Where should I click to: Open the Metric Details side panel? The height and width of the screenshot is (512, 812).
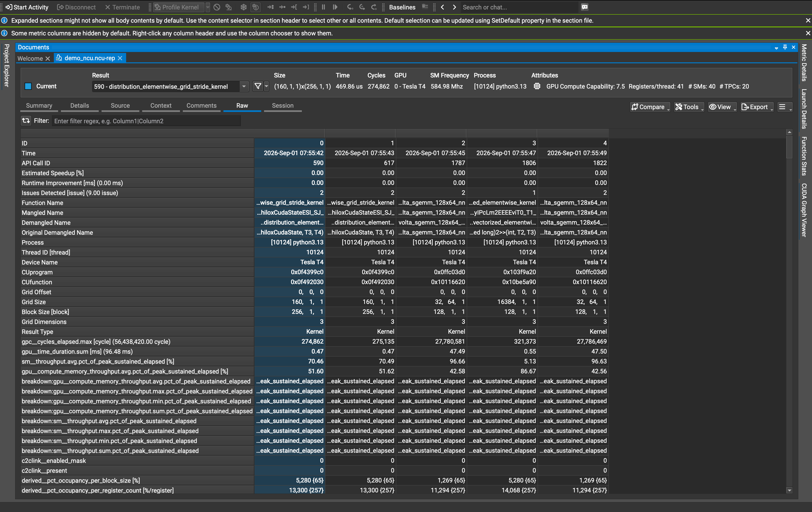pos(804,63)
